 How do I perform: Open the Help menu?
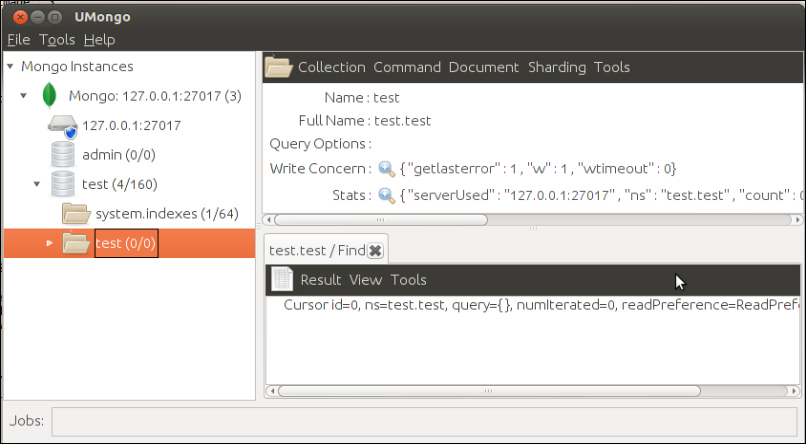tap(99, 40)
